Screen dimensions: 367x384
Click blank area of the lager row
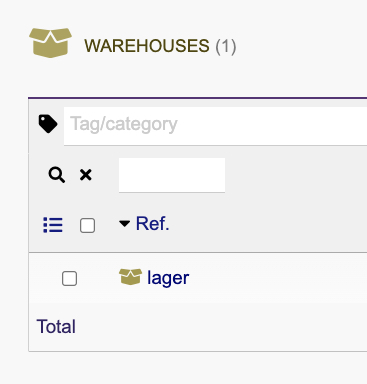pos(277,278)
